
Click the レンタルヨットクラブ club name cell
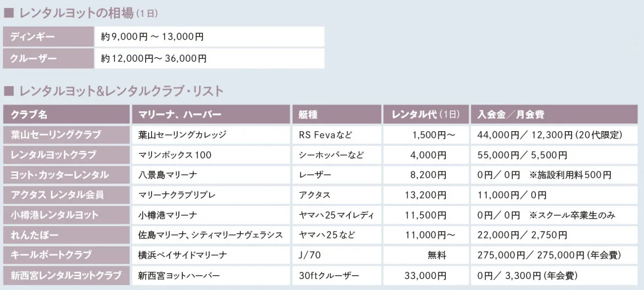click(x=66, y=155)
